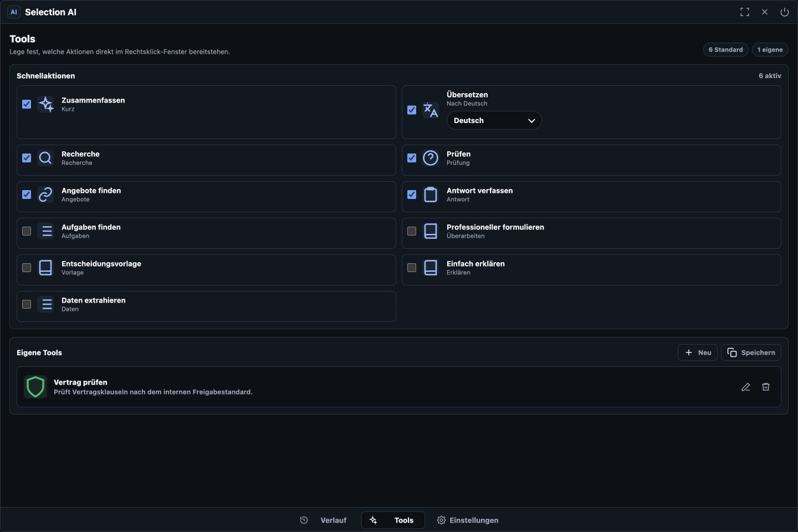
Task: Click the Antwort verfassen clipboard icon
Action: point(431,195)
